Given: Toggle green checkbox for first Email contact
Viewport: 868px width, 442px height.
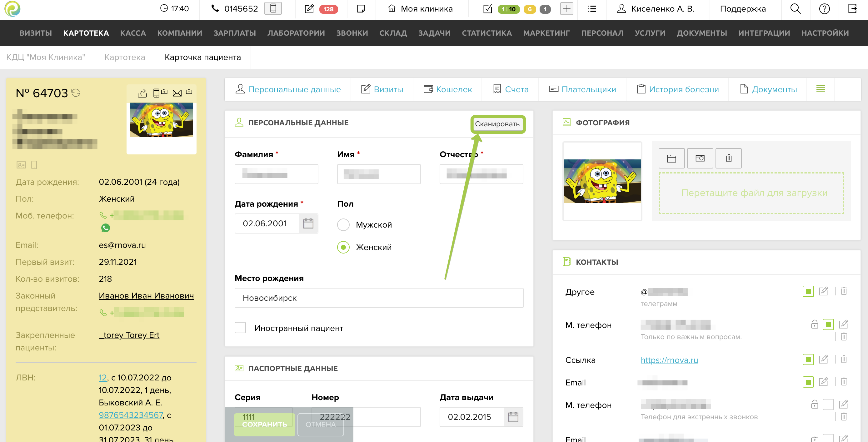Looking at the screenshot, I should 808,382.
